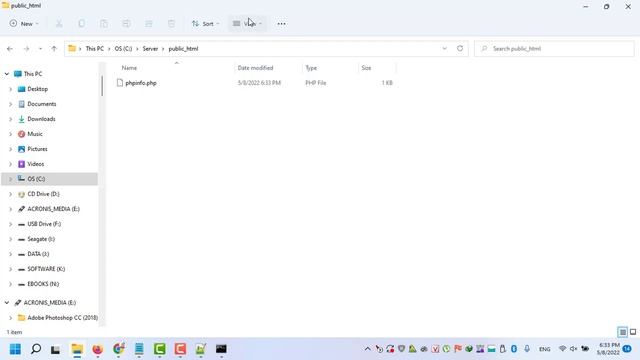This screenshot has width=640, height=360.
Task: Click the Bluetooth tray icon
Action: pyautogui.click(x=514, y=349)
